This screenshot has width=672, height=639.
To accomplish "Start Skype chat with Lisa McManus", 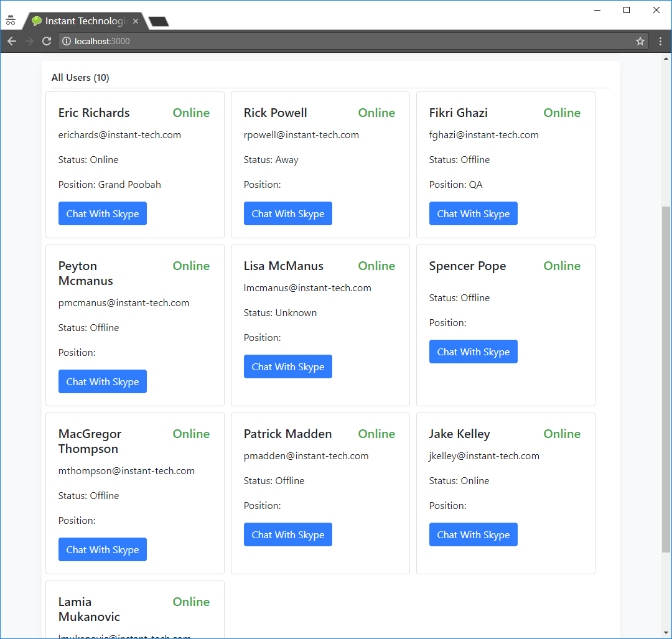I will 288,366.
